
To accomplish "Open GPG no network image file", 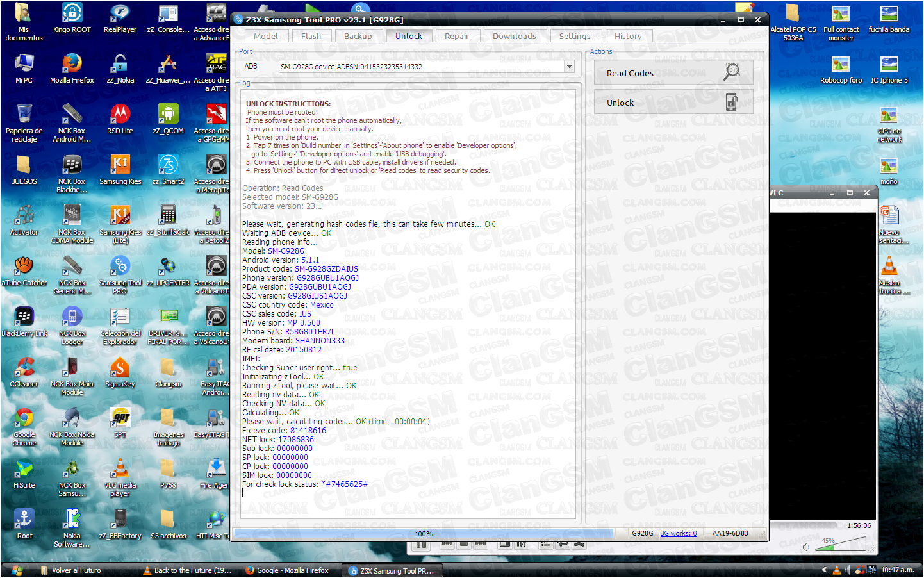I will (x=889, y=123).
